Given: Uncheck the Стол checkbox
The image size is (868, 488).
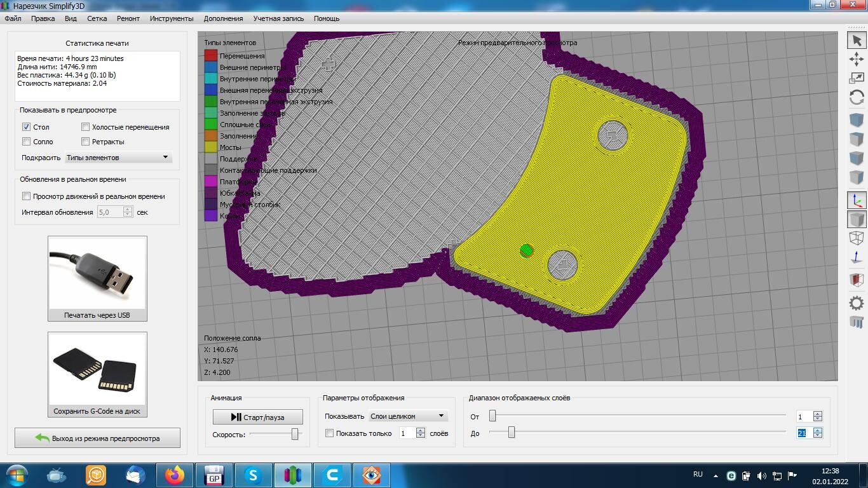Looking at the screenshot, I should pyautogui.click(x=26, y=127).
